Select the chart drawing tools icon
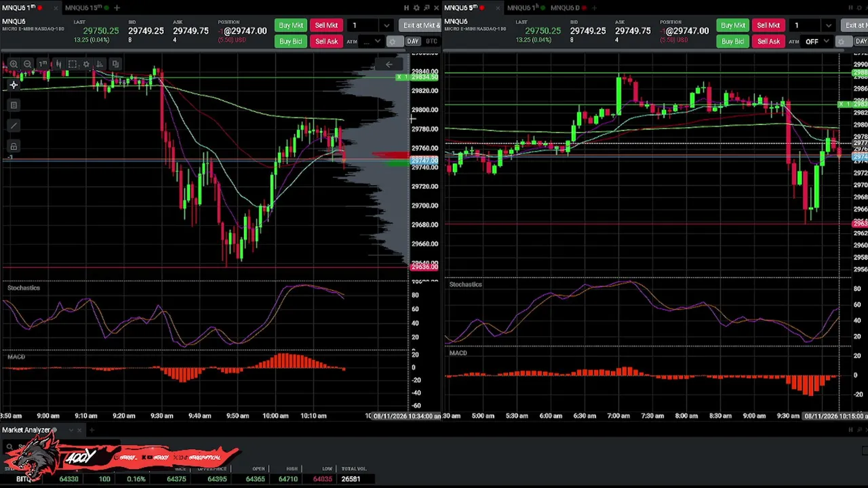The image size is (868, 488). pyautogui.click(x=73, y=64)
